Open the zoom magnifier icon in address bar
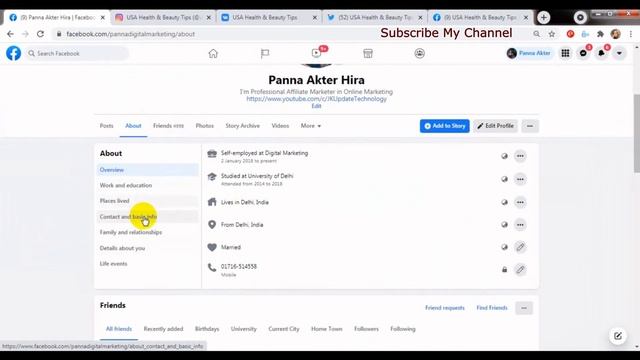This screenshot has width=640, height=360. [536, 34]
